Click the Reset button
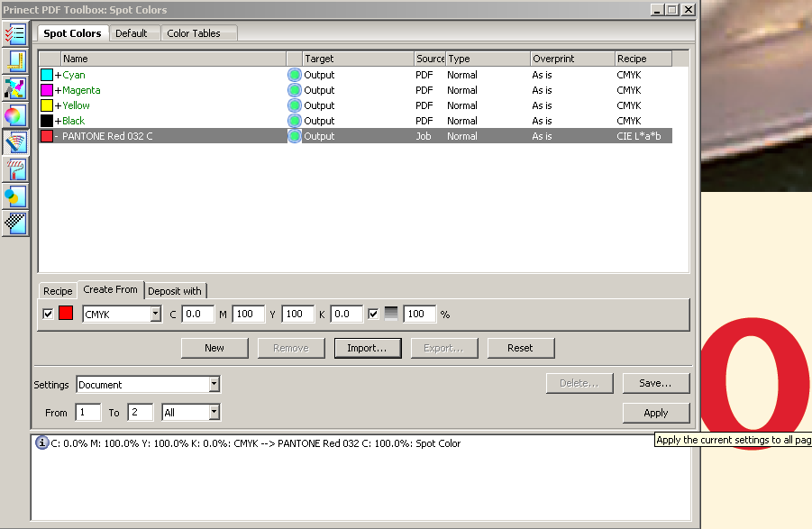Viewport: 812px width, 529px height. pos(520,349)
